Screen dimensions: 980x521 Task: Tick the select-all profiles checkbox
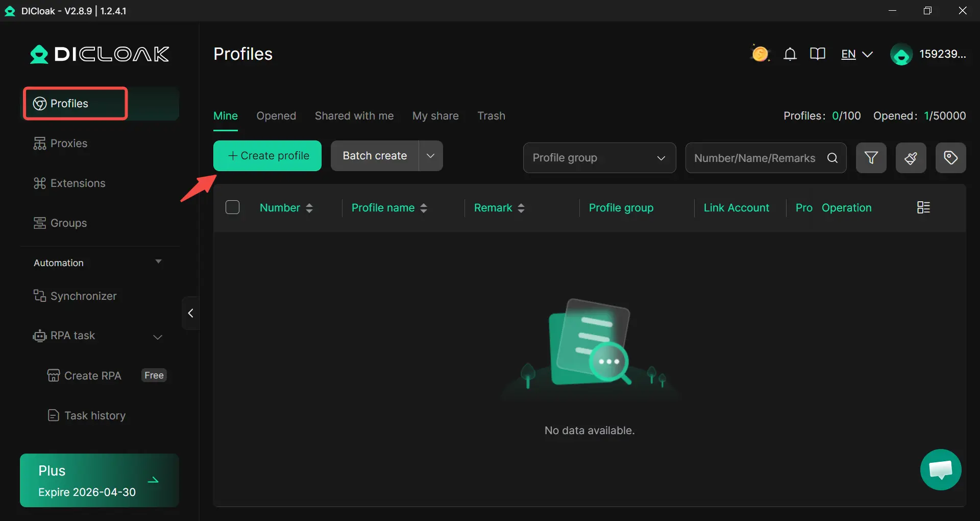tap(233, 207)
